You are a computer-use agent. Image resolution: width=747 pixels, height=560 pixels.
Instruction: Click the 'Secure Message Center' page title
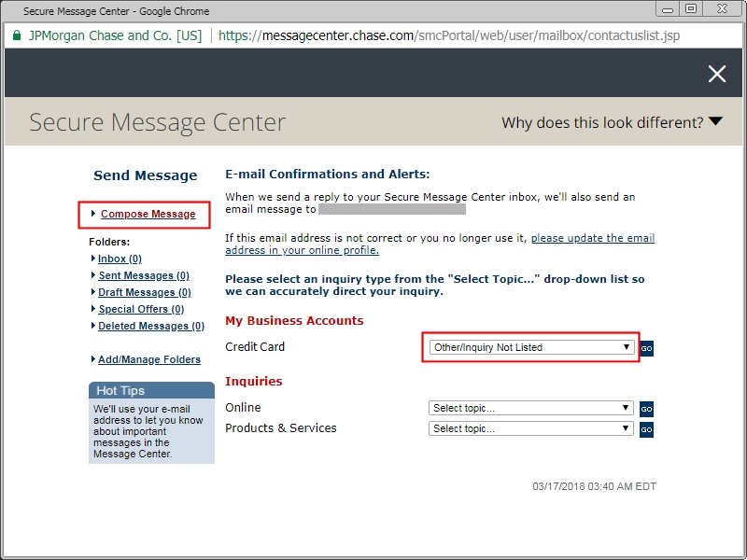coord(157,122)
